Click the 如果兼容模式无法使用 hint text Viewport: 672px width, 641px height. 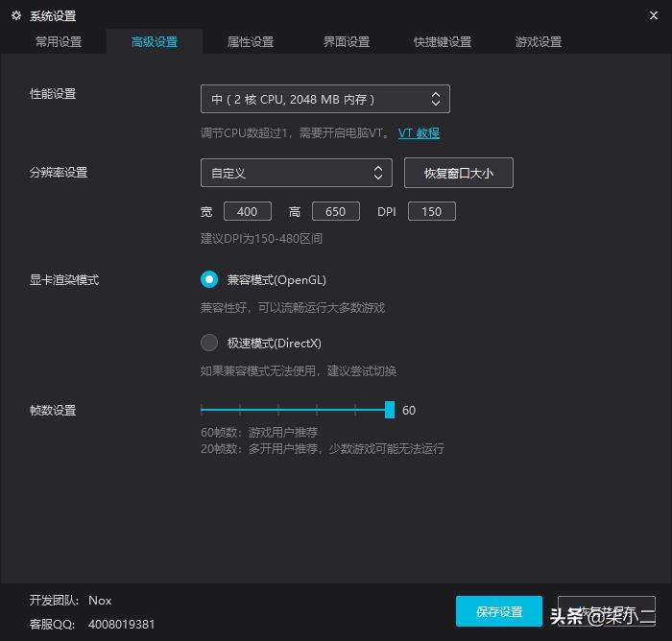tap(299, 370)
